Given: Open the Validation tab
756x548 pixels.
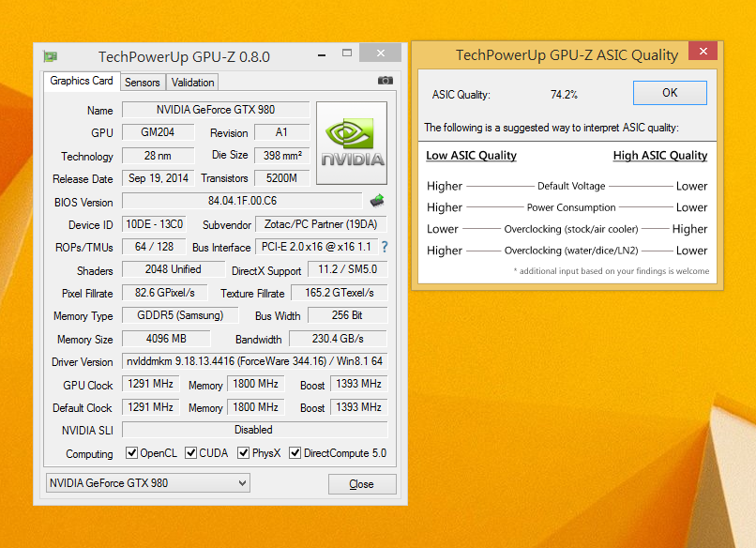Looking at the screenshot, I should pyautogui.click(x=192, y=83).
